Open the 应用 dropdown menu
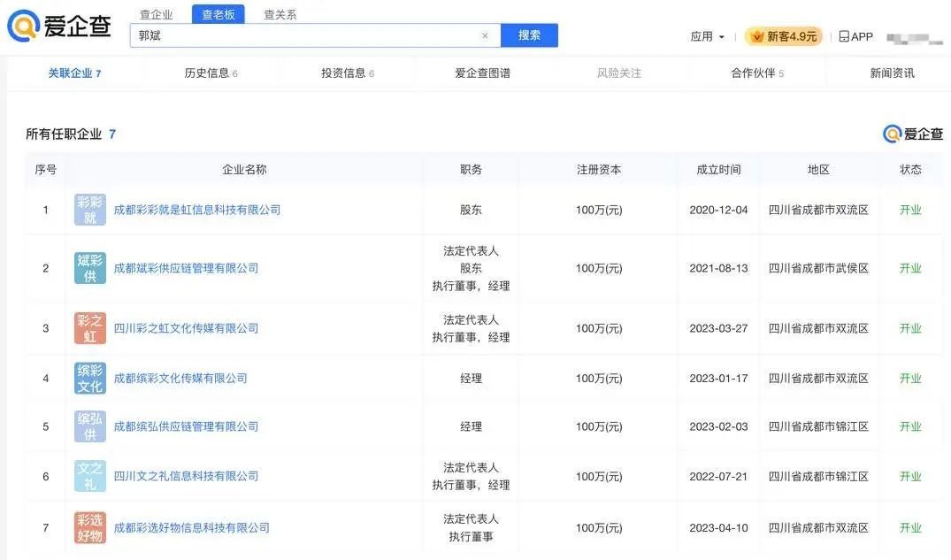 point(707,36)
